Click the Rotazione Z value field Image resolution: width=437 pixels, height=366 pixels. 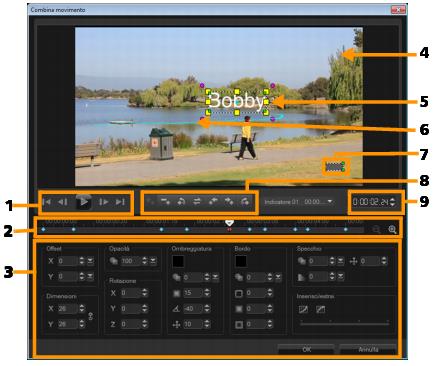coord(131,324)
